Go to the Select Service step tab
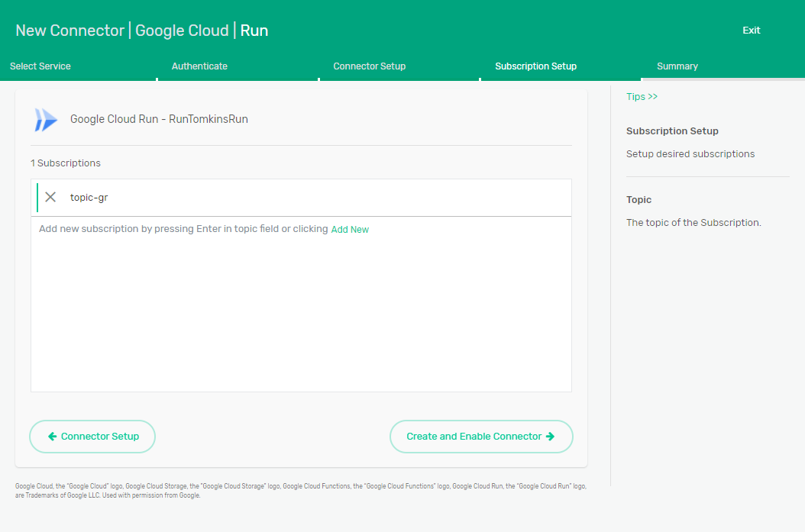Screen dimensions: 805x532 (x=40, y=66)
